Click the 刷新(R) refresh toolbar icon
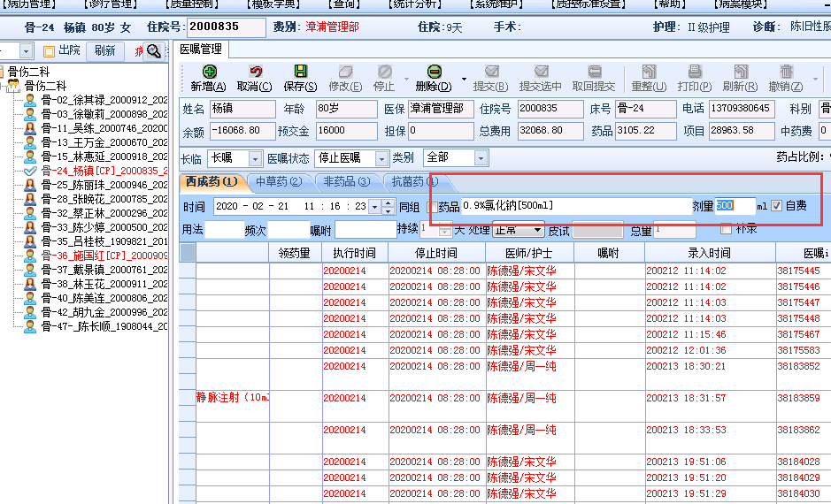Image resolution: width=831 pixels, height=504 pixels. pyautogui.click(x=741, y=72)
